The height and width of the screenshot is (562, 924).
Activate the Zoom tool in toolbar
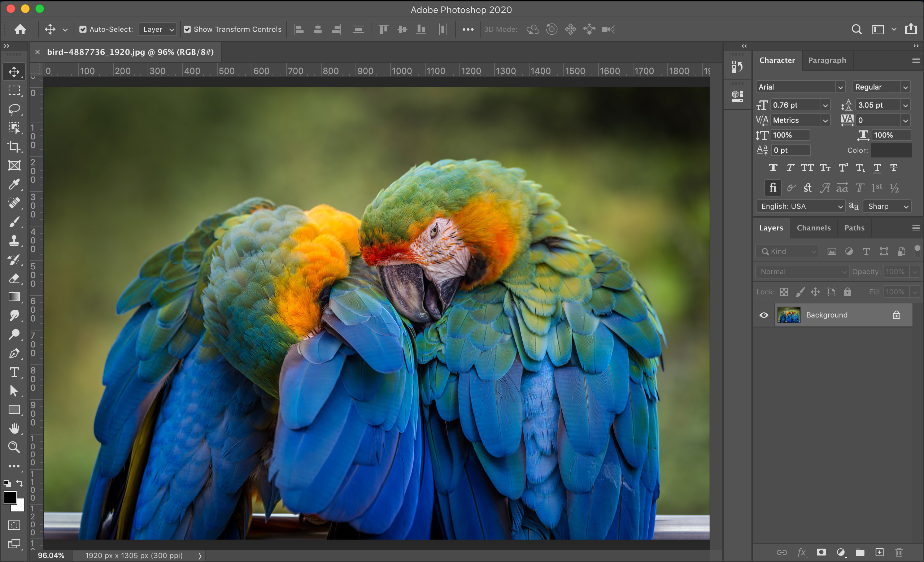(x=14, y=447)
